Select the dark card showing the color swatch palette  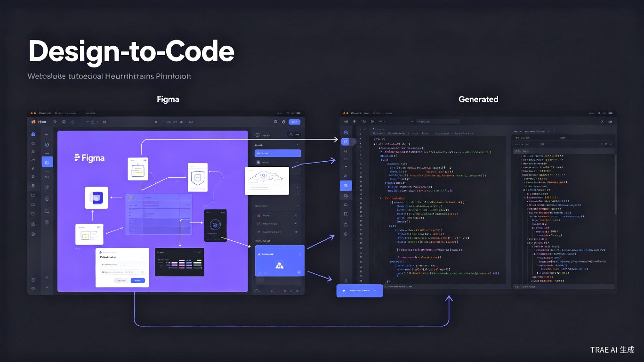pyautogui.click(x=179, y=262)
